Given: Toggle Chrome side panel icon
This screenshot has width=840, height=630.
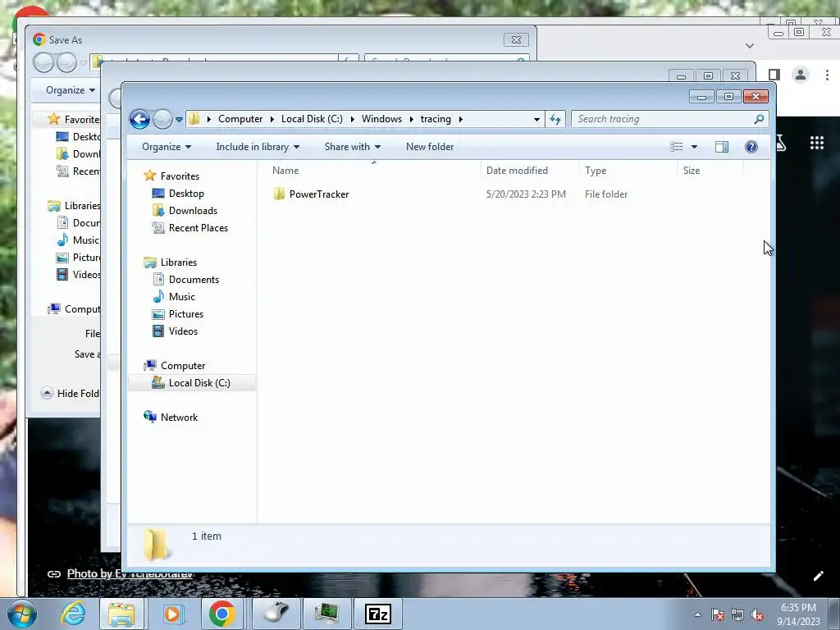Looking at the screenshot, I should click(x=774, y=75).
